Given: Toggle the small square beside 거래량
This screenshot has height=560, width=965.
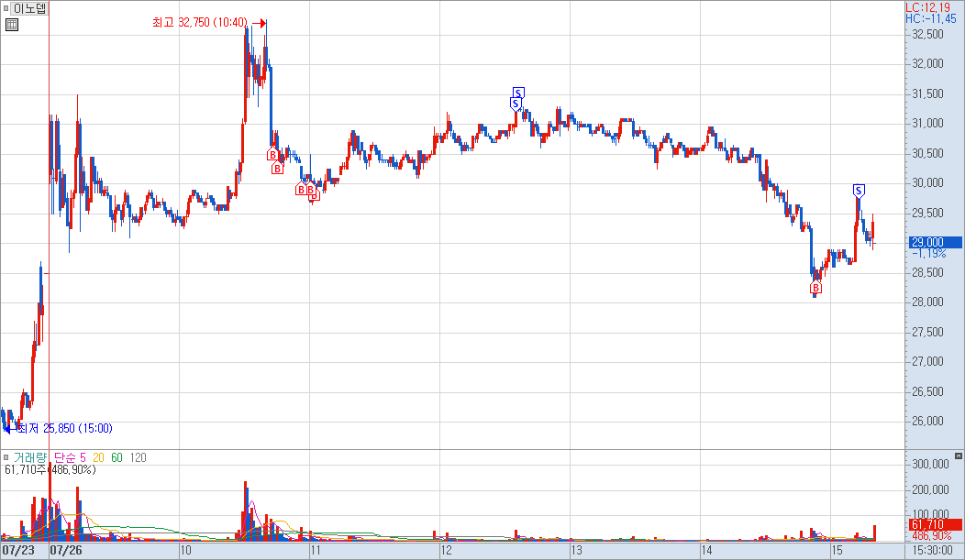Looking at the screenshot, I should pyautogui.click(x=6, y=457).
